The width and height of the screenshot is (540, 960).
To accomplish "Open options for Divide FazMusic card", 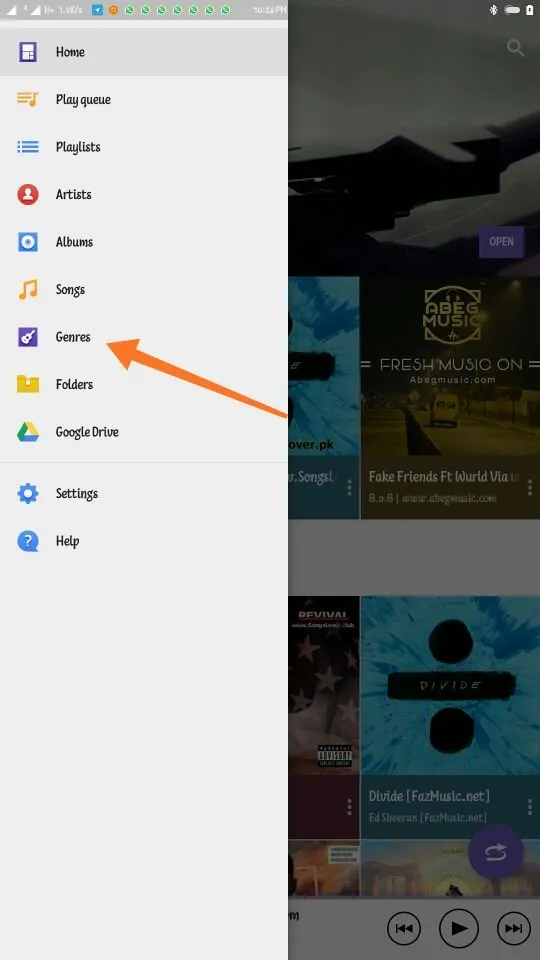I will click(530, 807).
